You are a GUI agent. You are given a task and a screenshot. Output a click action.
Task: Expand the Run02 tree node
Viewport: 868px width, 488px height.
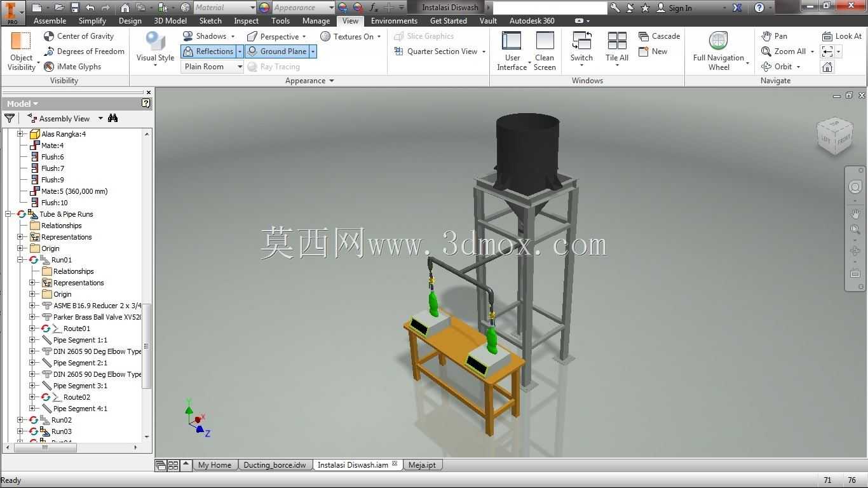pyautogui.click(x=20, y=420)
